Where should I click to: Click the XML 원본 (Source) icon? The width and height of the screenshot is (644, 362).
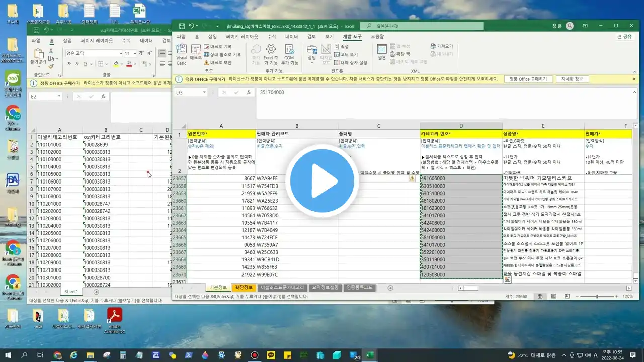tap(382, 52)
